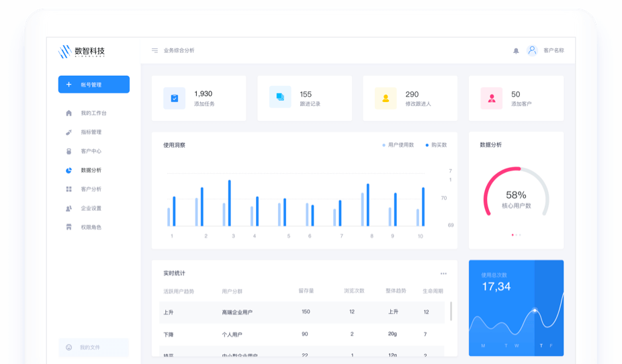The image size is (622, 364).
Task: Open notifications via the bell icon
Action: pos(516,51)
